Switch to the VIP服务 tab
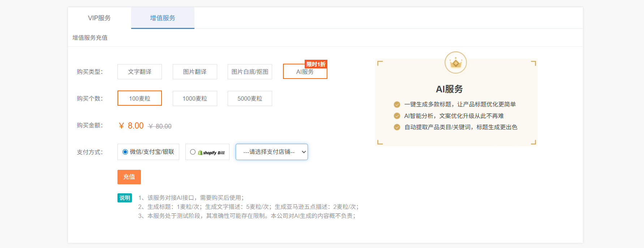The image size is (644, 248). tap(99, 18)
